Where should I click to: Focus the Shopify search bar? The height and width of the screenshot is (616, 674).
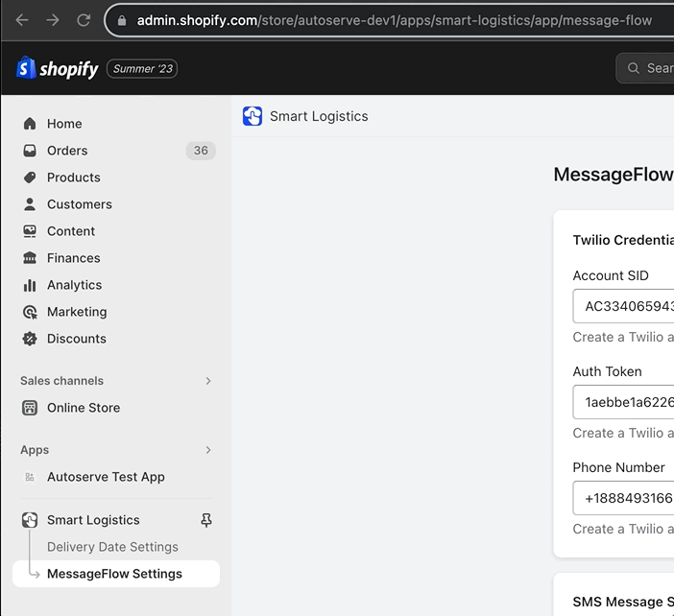coord(648,68)
